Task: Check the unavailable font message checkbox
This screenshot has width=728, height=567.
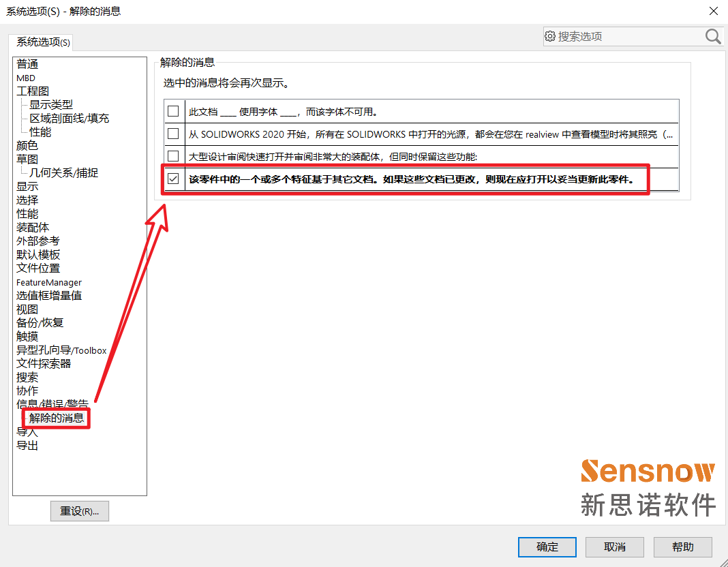Action: pyautogui.click(x=173, y=111)
